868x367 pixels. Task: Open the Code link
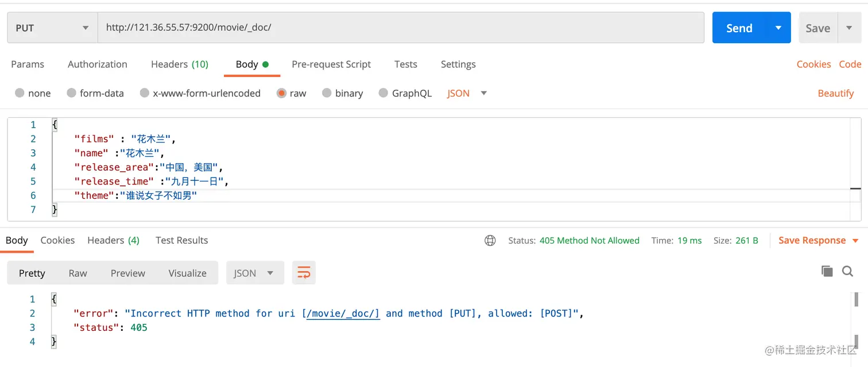(x=850, y=64)
